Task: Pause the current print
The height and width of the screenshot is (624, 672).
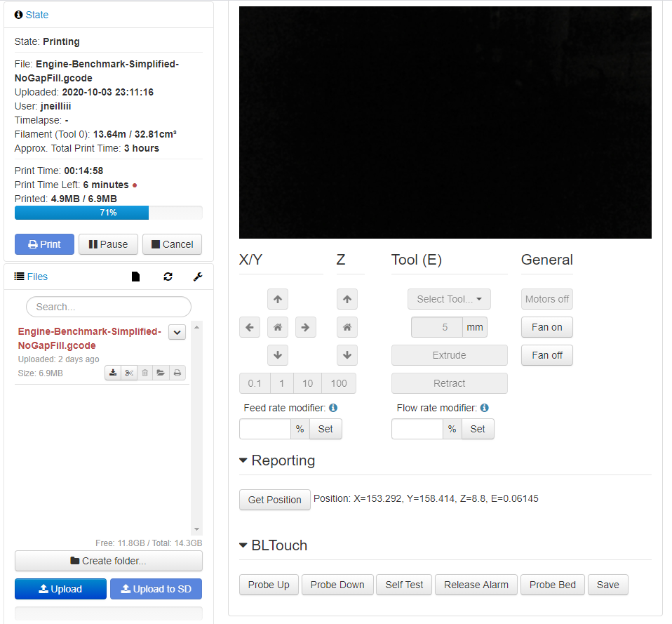Action: tap(108, 244)
